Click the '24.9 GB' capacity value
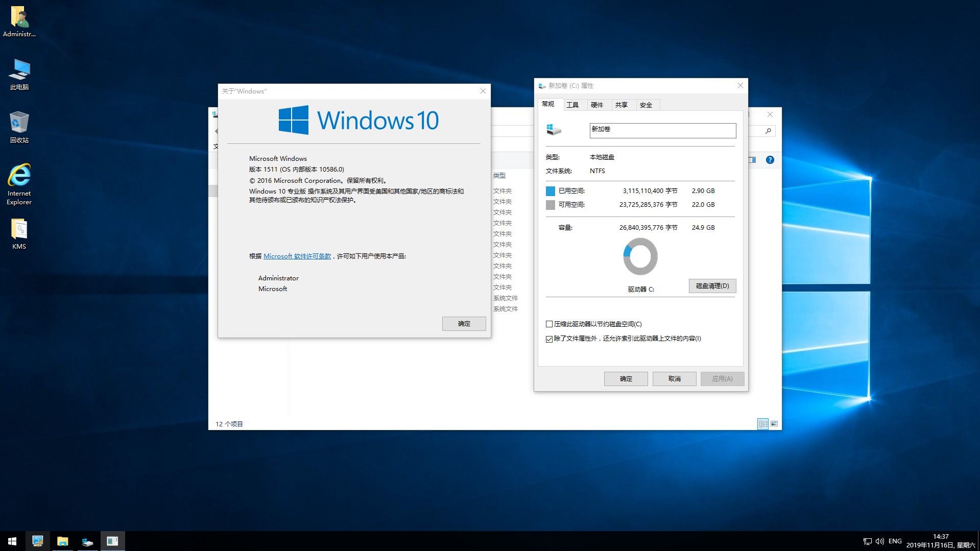The width and height of the screenshot is (980, 551). 703,228
